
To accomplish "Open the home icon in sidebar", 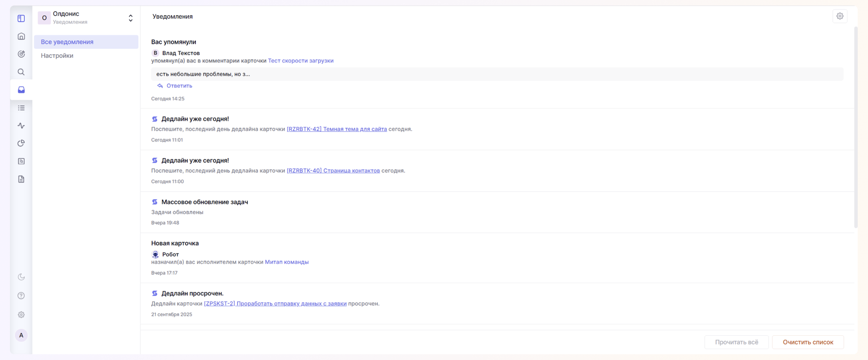I will click(21, 36).
